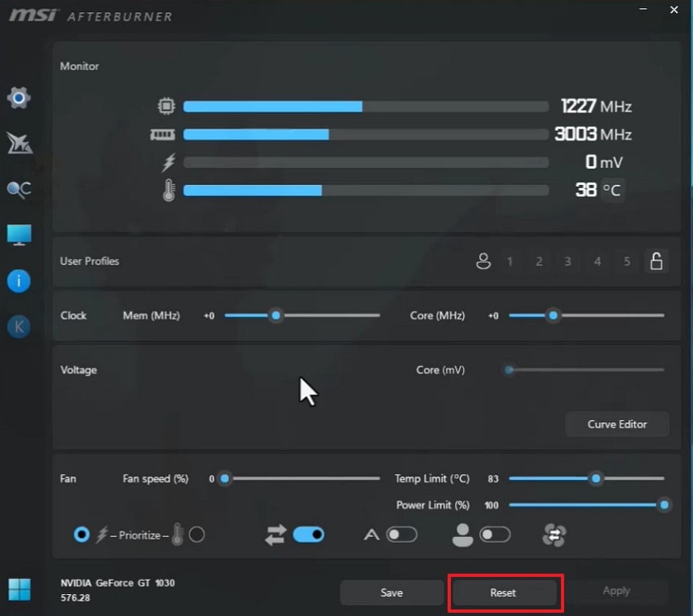This screenshot has height=616, width=693.
Task: Open the Curve Editor
Action: (617, 424)
